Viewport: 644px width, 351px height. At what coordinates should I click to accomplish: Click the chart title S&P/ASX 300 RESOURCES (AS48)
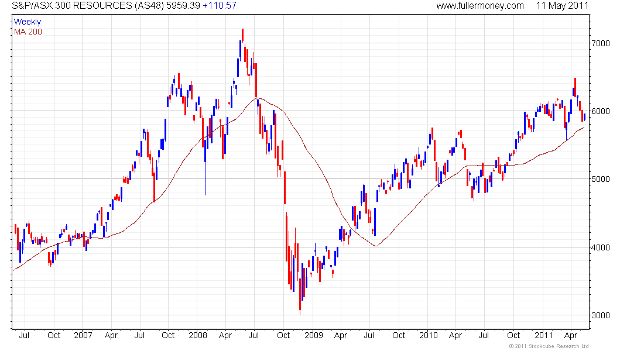click(88, 6)
